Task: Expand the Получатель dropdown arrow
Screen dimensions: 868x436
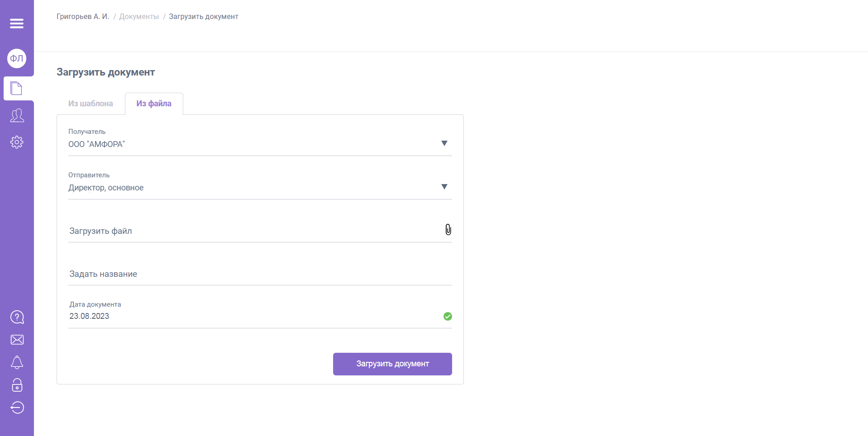Action: (444, 143)
